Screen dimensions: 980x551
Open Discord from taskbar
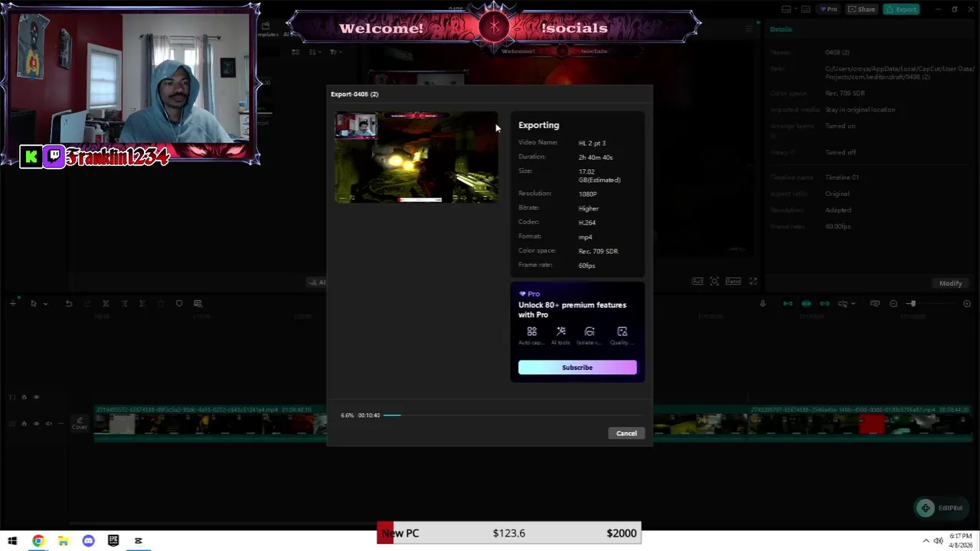[x=88, y=541]
